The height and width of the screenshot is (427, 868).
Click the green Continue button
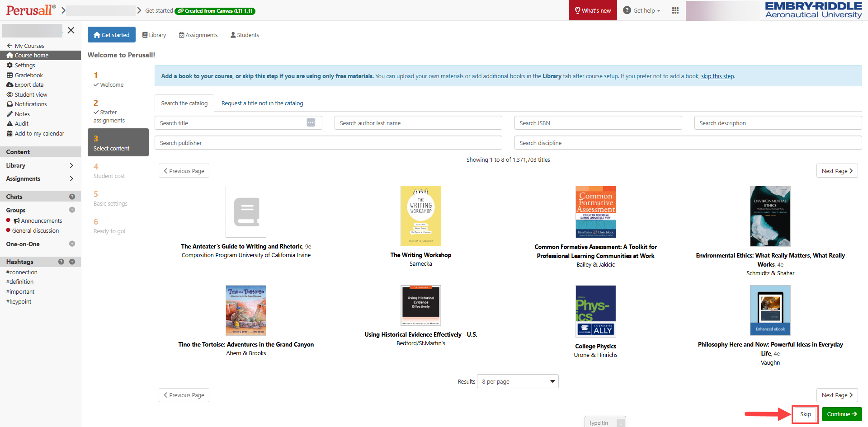click(x=842, y=414)
